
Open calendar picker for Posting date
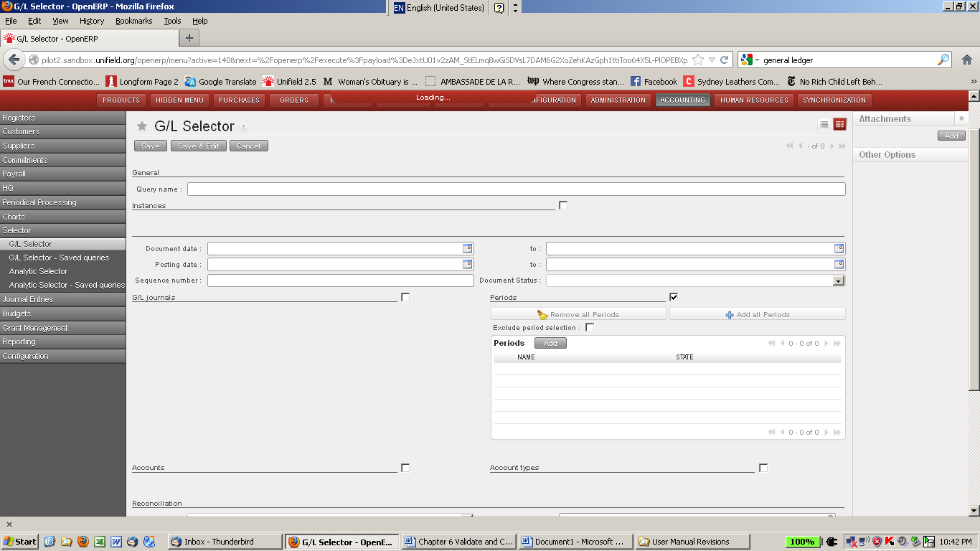(467, 265)
